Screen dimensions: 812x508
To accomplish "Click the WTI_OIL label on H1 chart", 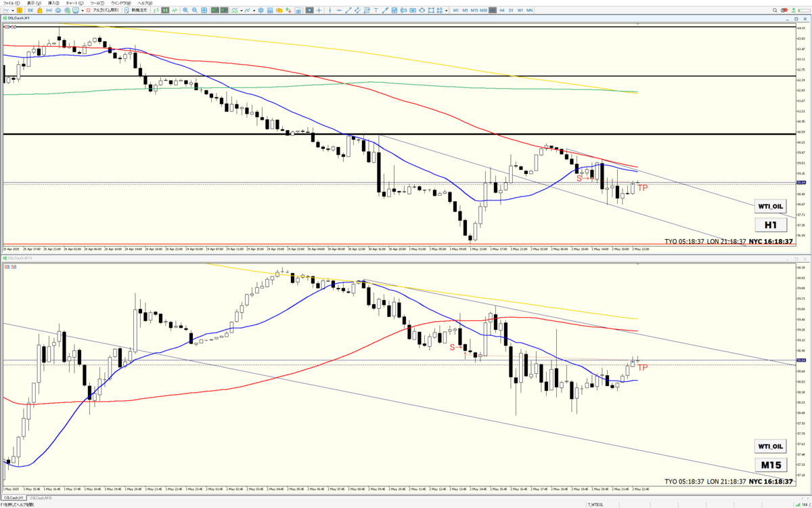I will pos(771,205).
